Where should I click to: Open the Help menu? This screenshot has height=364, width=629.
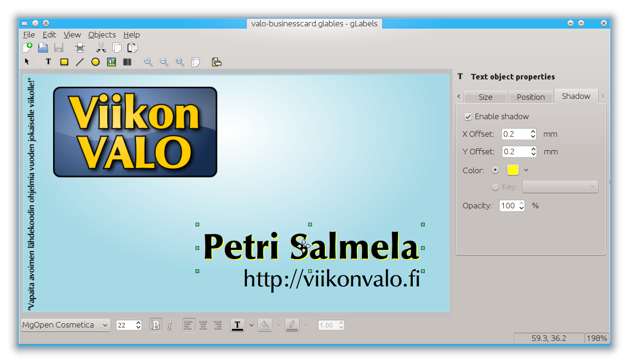[x=131, y=35]
